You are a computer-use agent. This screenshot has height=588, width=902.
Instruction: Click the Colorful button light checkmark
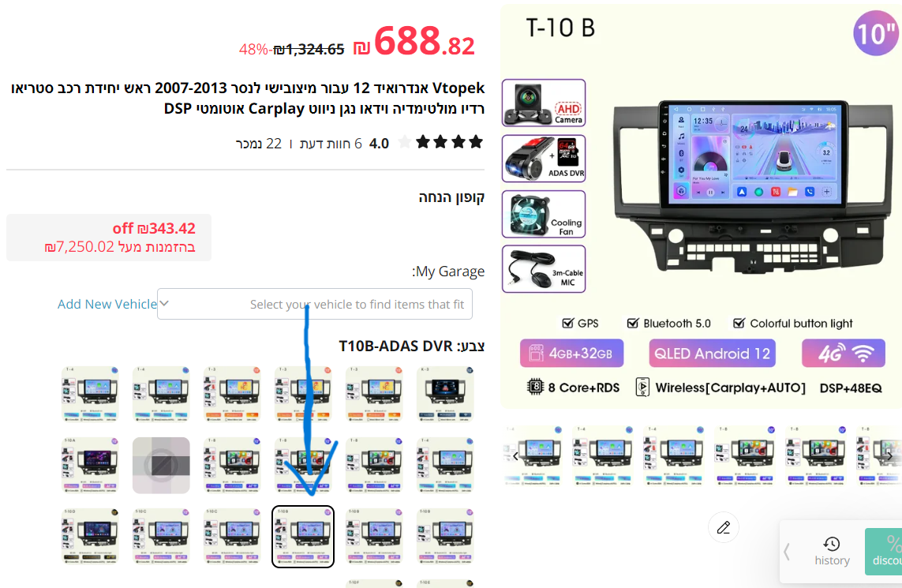[739, 323]
